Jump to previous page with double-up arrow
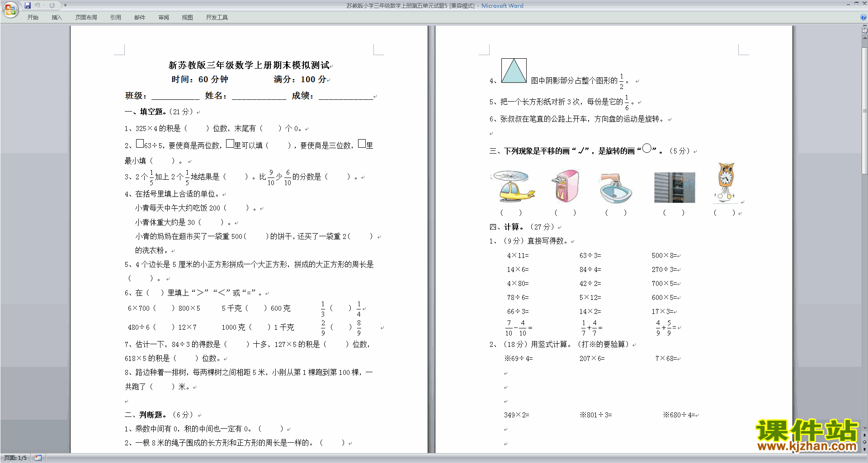The height and width of the screenshot is (463, 868). coord(864,435)
